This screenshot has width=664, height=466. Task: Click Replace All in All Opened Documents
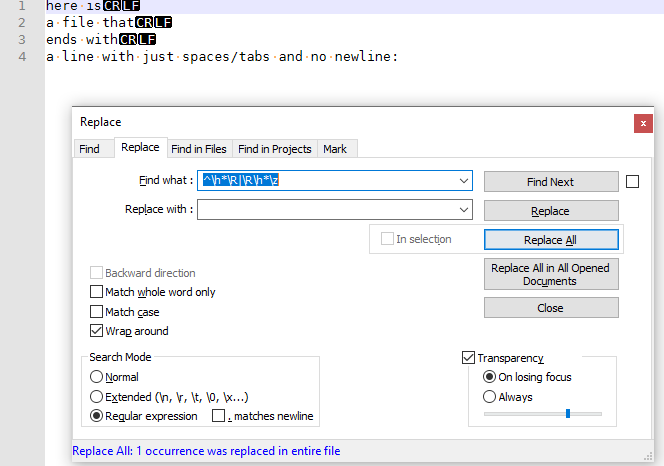[551, 274]
